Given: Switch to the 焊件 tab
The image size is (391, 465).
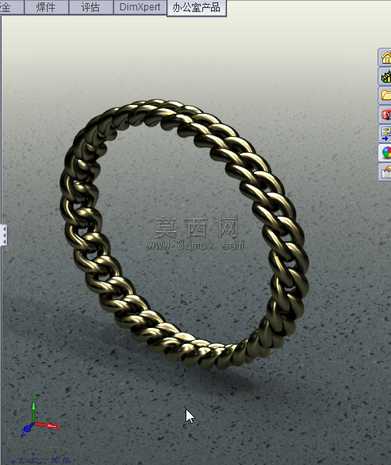Looking at the screenshot, I should 46,7.
